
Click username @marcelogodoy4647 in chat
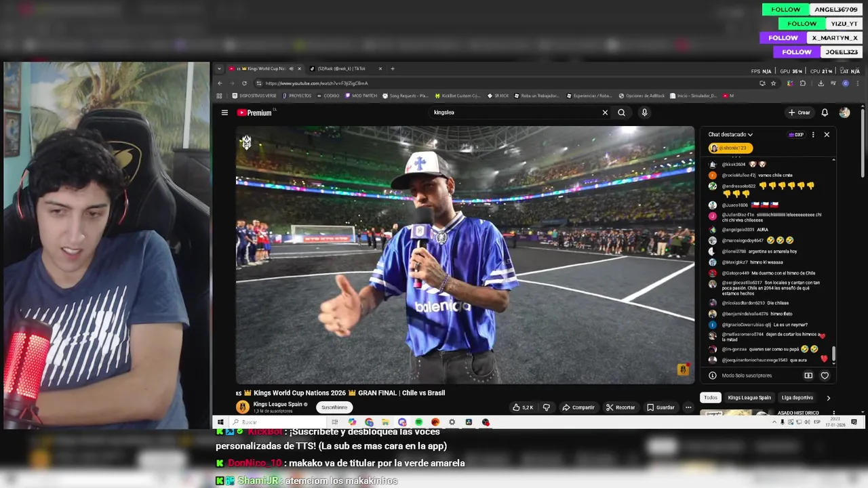[743, 240]
